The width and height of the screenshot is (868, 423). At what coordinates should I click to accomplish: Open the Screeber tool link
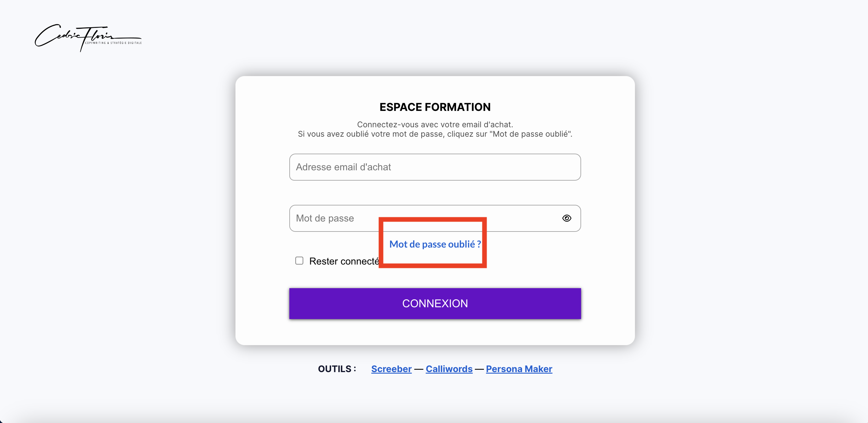[391, 369]
